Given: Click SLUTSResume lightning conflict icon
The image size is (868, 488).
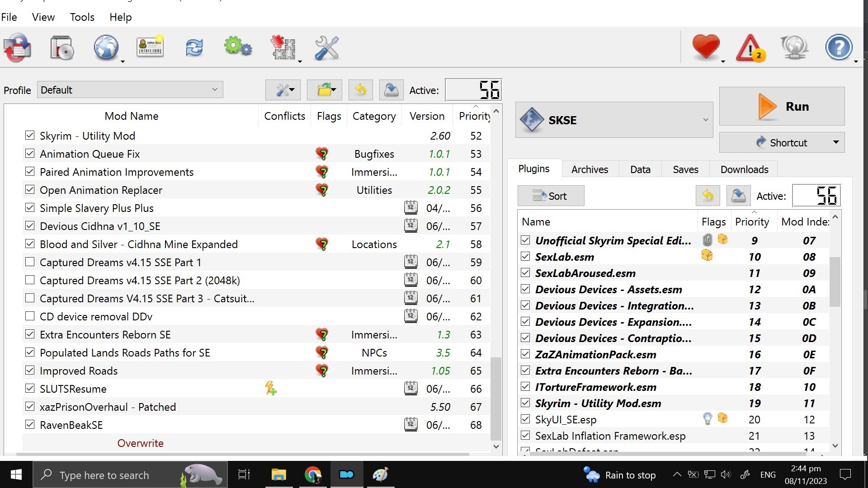Looking at the screenshot, I should pos(271,389).
